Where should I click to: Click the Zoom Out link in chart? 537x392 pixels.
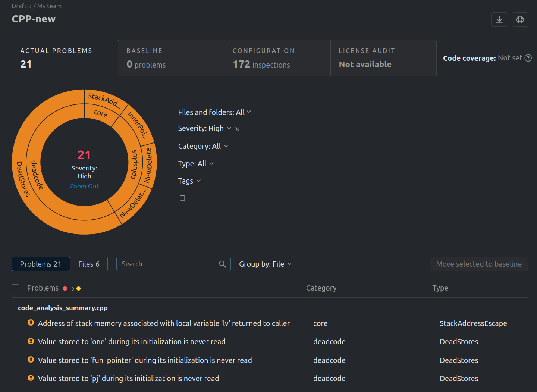pyautogui.click(x=84, y=186)
